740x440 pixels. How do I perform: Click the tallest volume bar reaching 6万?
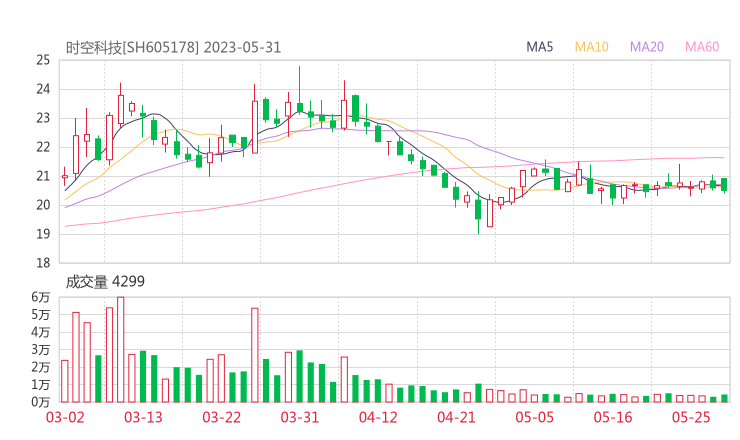pyautogui.click(x=120, y=349)
